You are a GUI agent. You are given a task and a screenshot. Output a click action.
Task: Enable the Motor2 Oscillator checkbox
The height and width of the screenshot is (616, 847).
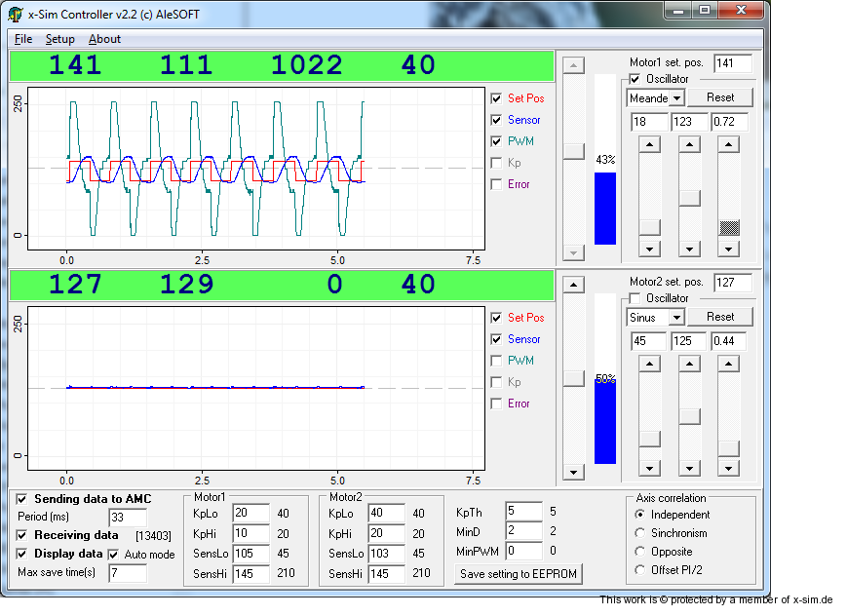click(x=635, y=298)
